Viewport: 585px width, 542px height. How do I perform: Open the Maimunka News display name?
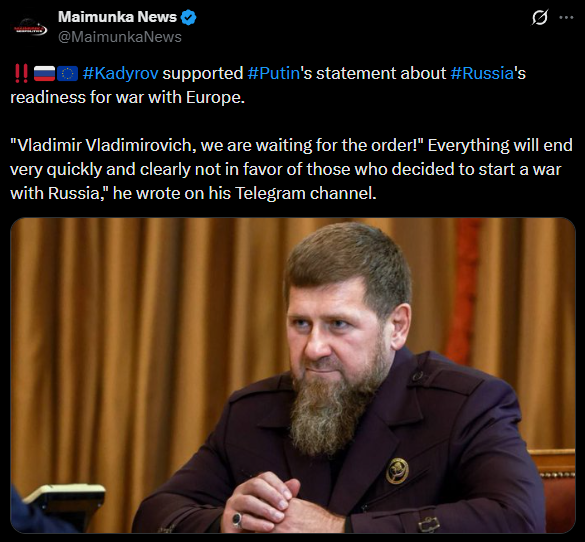point(117,17)
